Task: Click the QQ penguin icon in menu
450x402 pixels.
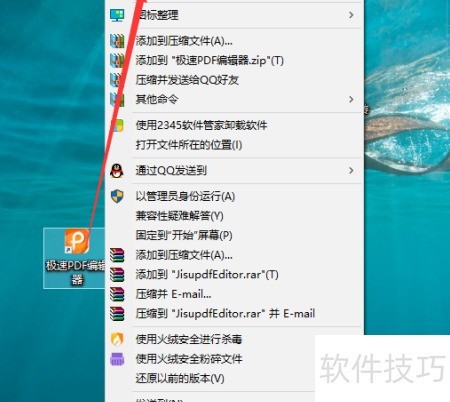Action: (117, 171)
